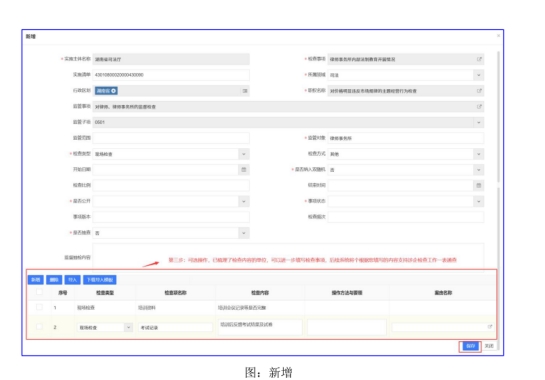Open the picker icon in row 2 last column
Viewport: 545px width, 380px height.
point(490,326)
